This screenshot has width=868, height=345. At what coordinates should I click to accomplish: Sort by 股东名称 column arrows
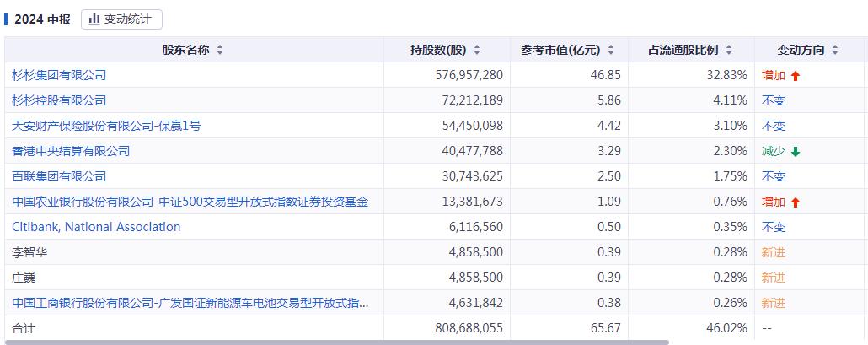220,51
